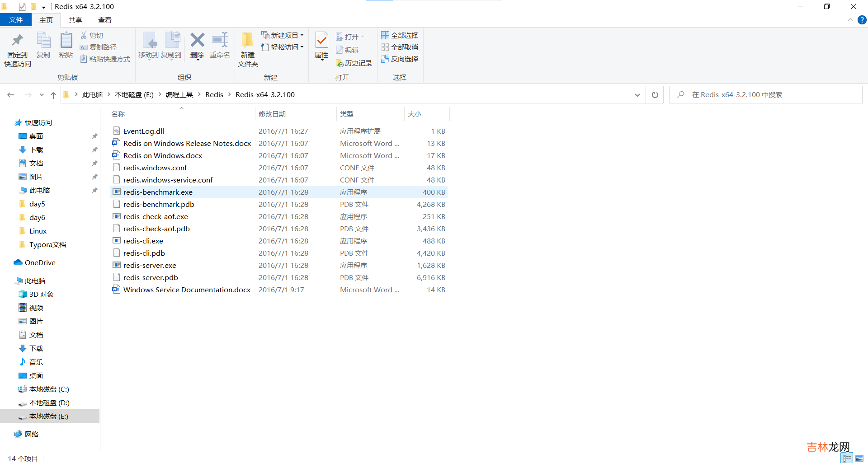Open the New Item (新建项目) dropdown
This screenshot has width=868, height=463.
(282, 35)
